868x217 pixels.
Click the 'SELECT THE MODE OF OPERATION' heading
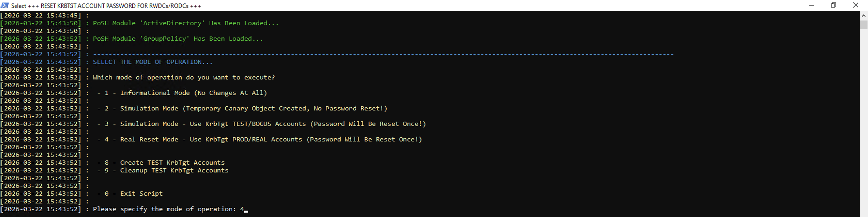point(153,62)
